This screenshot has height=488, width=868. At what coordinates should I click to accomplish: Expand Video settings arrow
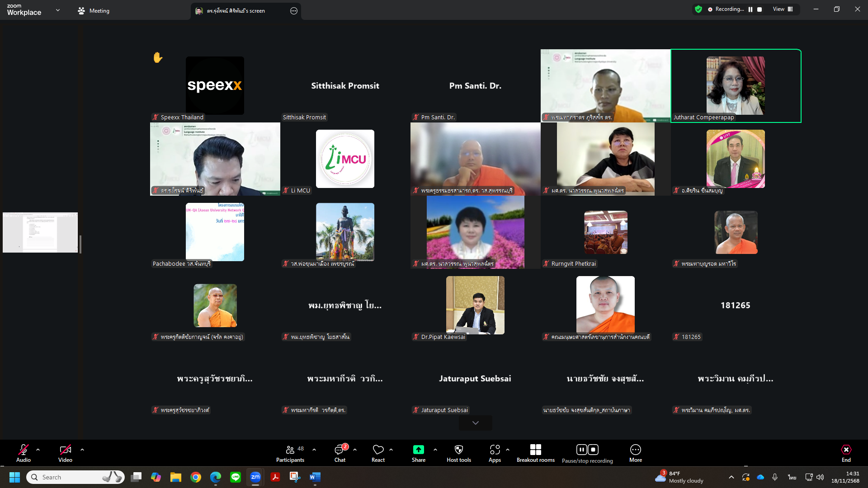(x=82, y=450)
